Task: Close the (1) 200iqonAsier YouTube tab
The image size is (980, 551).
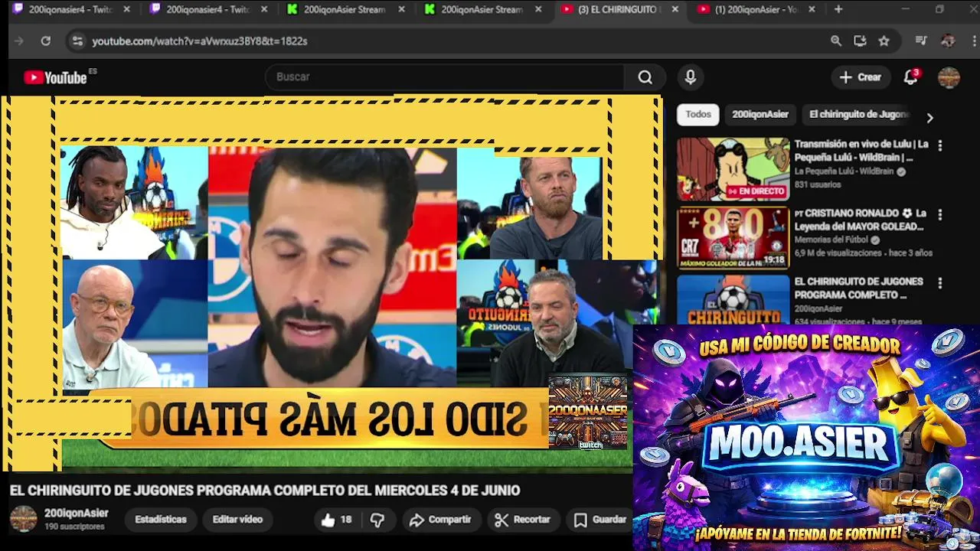Action: tap(812, 9)
